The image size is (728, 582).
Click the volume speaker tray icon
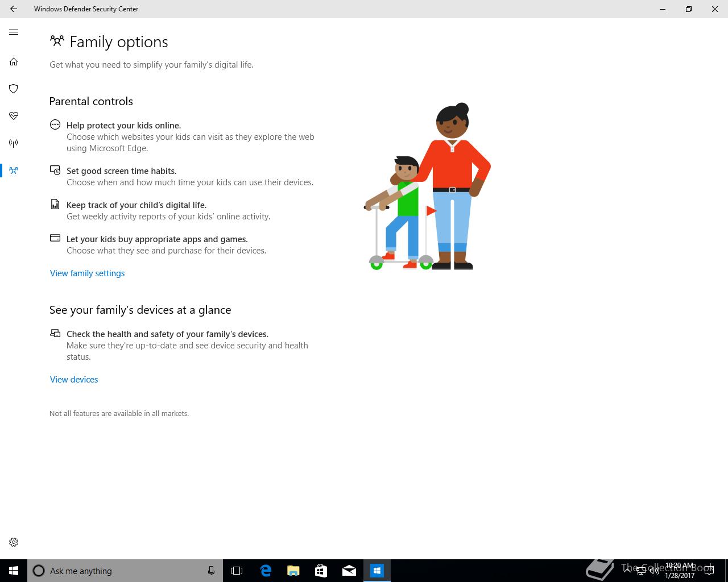click(x=655, y=571)
